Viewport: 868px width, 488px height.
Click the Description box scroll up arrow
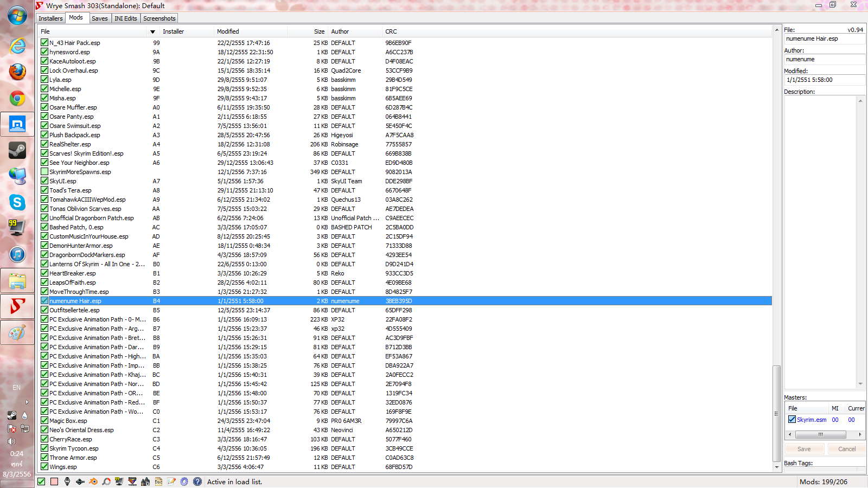pyautogui.click(x=860, y=101)
